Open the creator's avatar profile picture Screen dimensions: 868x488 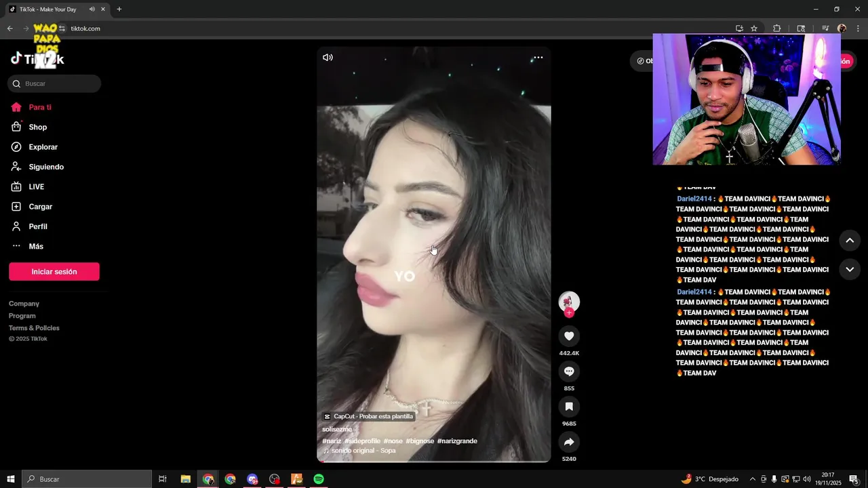[x=569, y=302]
